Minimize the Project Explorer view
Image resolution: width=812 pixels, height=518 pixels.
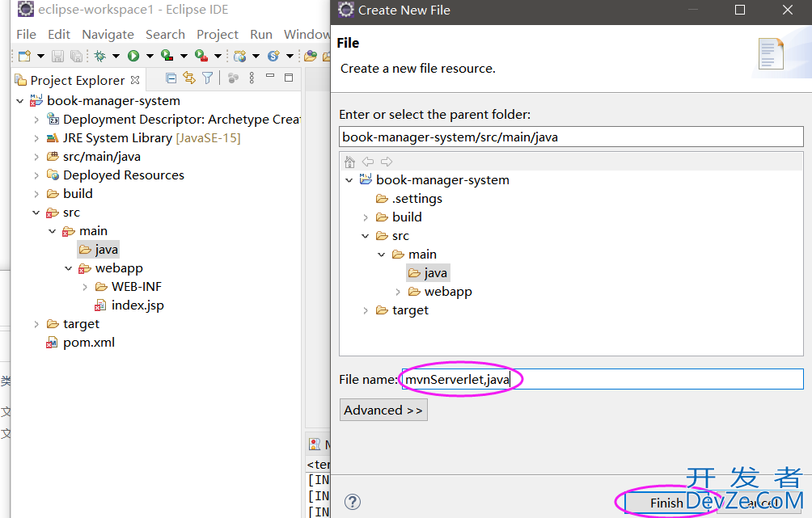270,76
